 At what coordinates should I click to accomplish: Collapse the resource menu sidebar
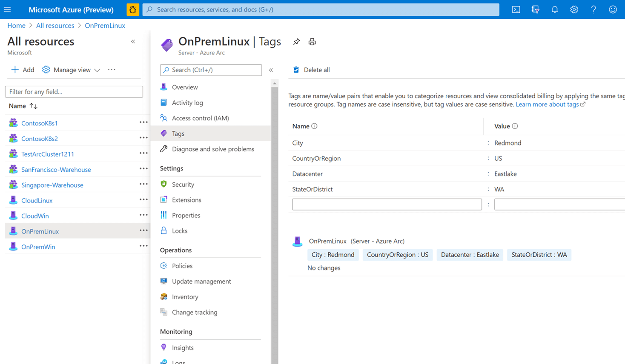pyautogui.click(x=271, y=70)
